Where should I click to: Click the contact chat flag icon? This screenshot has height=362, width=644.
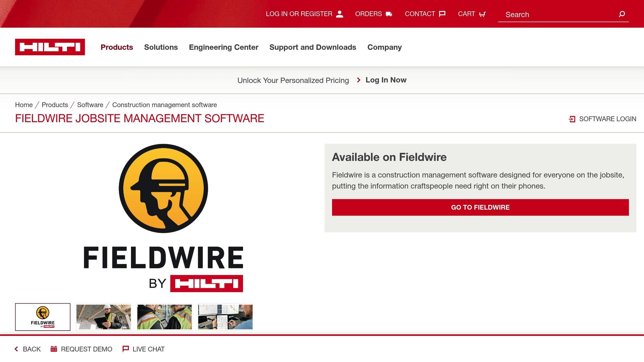[x=442, y=14]
